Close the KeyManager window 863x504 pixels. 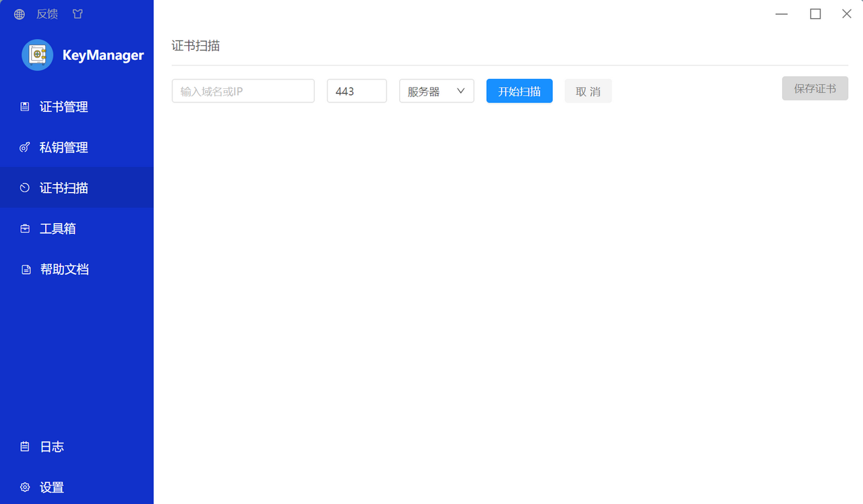click(x=847, y=14)
